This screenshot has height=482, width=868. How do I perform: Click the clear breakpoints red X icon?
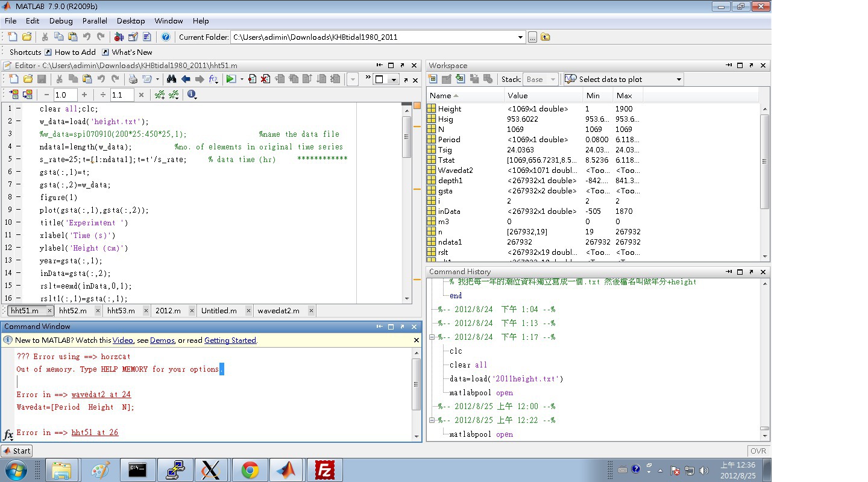pos(265,79)
